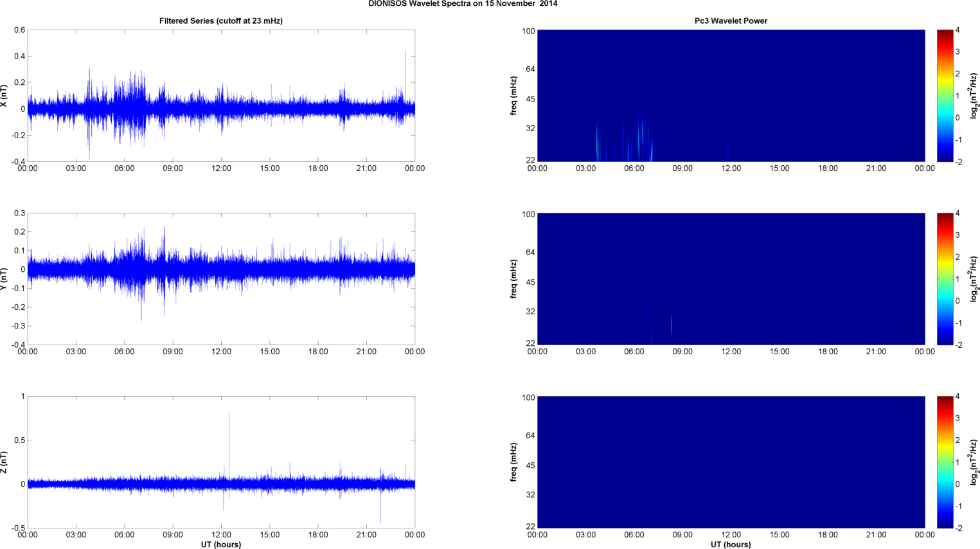Image resolution: width=980 pixels, height=549 pixels.
Task: Click the 0.3 tick on the Y plot
Action: coord(19,213)
